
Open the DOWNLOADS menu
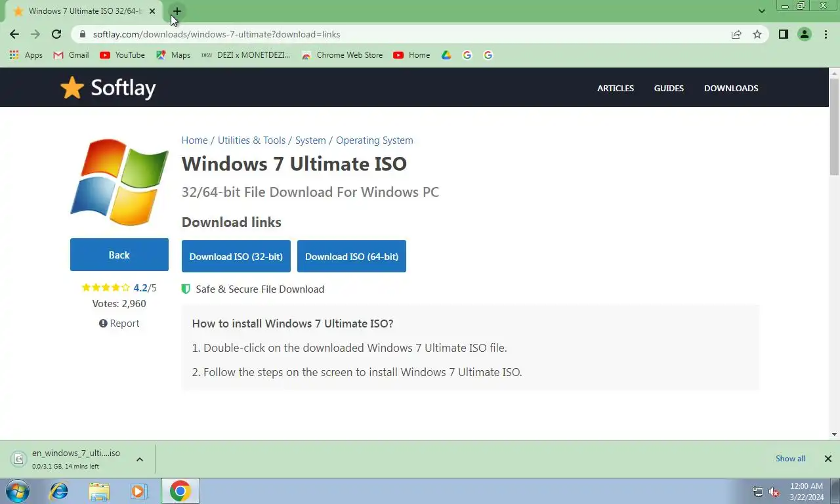coord(731,88)
